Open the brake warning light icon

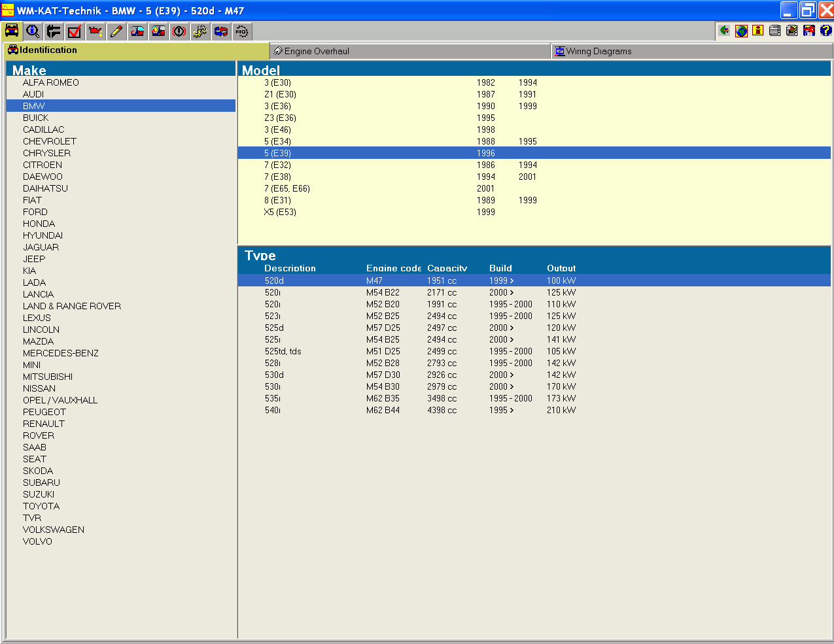[x=179, y=31]
